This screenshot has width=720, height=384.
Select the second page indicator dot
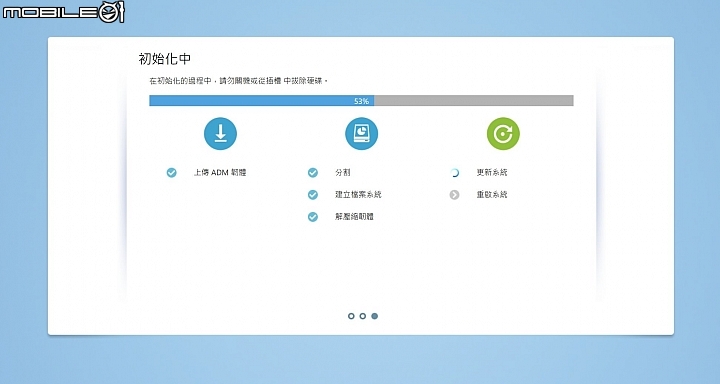[363, 316]
